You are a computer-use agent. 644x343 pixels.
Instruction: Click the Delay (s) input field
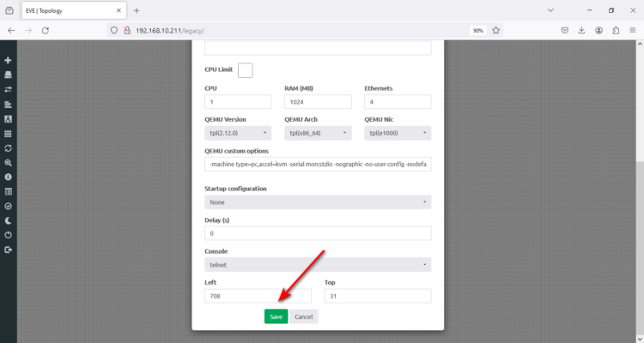tap(318, 233)
